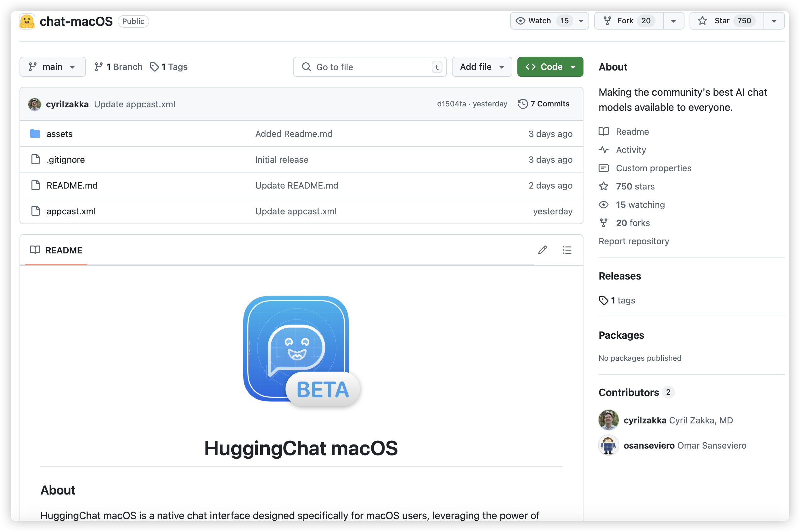Click the cyrilzakka contributor avatar
800x532 pixels.
tap(608, 420)
